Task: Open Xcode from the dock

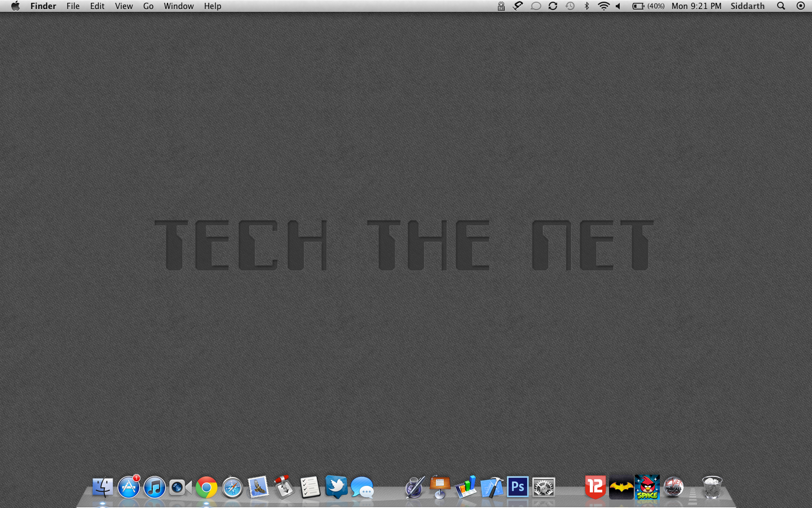Action: (492, 487)
